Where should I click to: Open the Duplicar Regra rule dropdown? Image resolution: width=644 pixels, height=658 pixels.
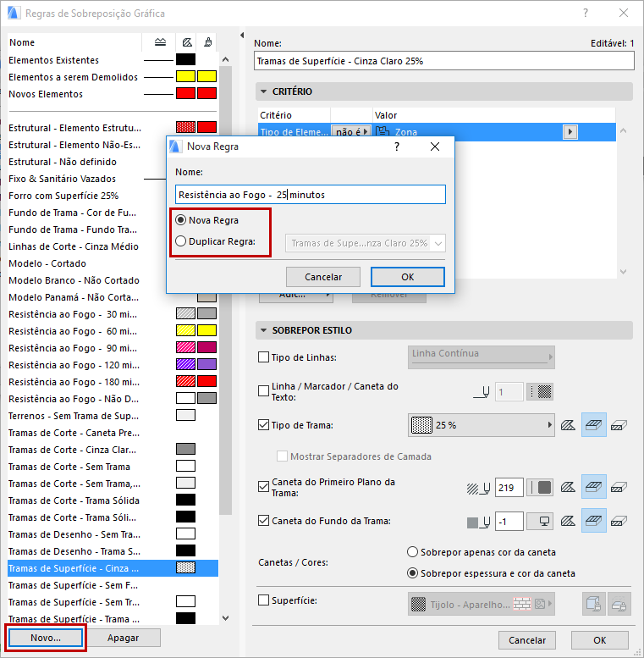coord(366,243)
